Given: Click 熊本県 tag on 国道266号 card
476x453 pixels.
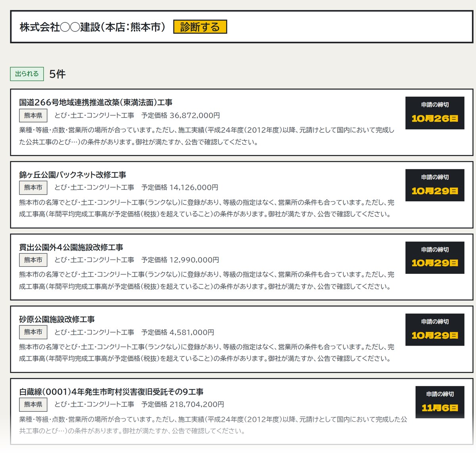Looking at the screenshot, I should (33, 116).
